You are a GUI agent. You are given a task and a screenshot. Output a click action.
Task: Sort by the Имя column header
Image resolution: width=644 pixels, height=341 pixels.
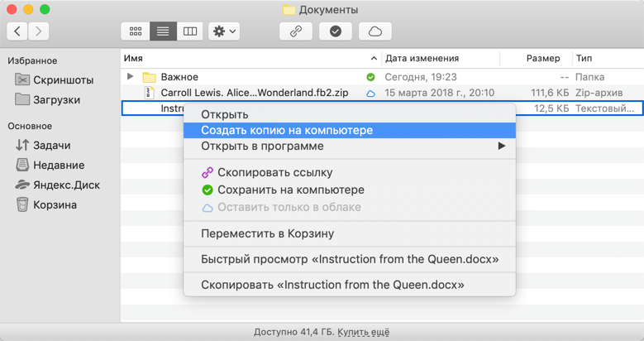click(133, 59)
